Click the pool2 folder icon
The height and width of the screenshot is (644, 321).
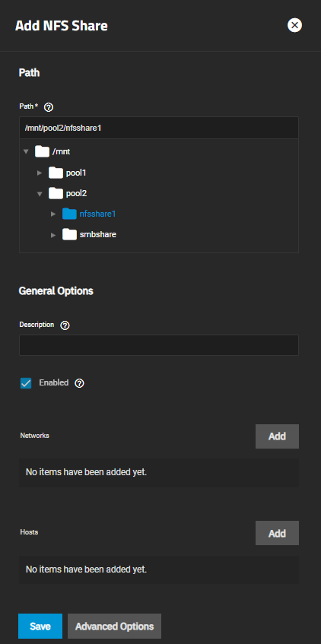[x=56, y=193]
